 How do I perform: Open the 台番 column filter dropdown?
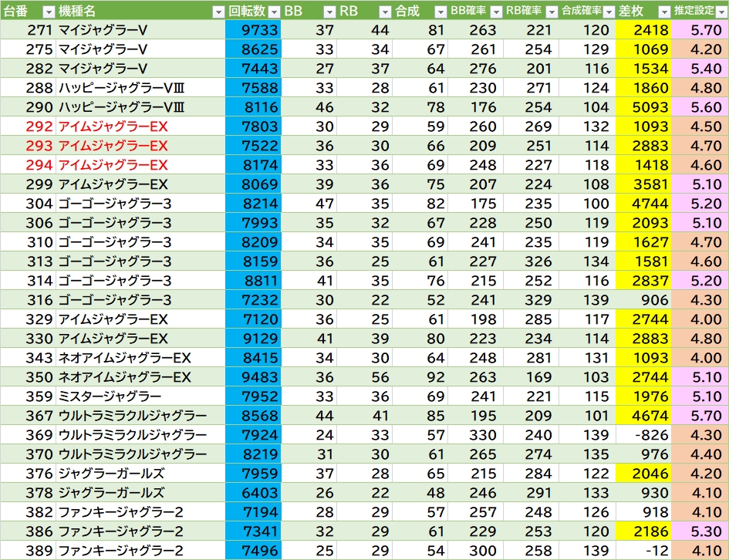pos(48,12)
